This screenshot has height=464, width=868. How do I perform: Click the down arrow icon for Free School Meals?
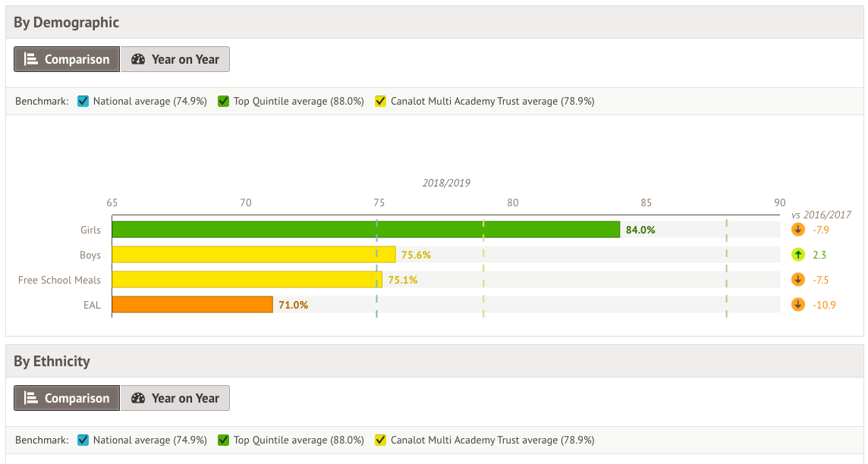click(x=797, y=280)
